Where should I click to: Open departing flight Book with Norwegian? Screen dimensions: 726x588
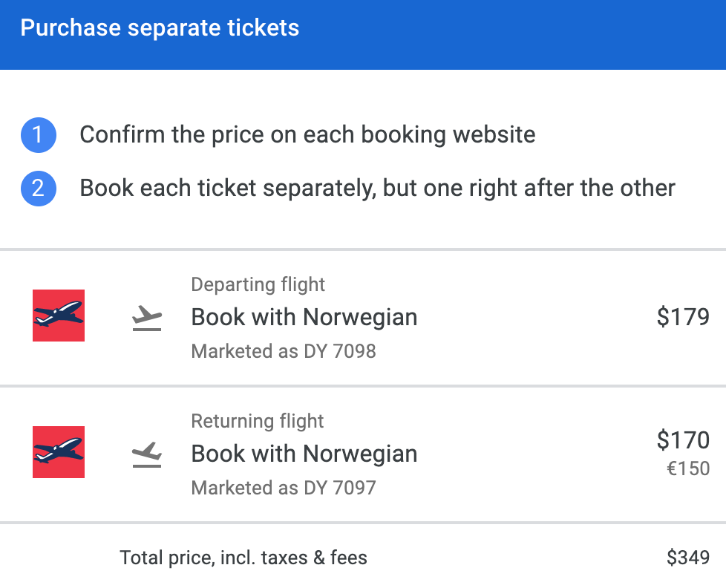click(304, 318)
